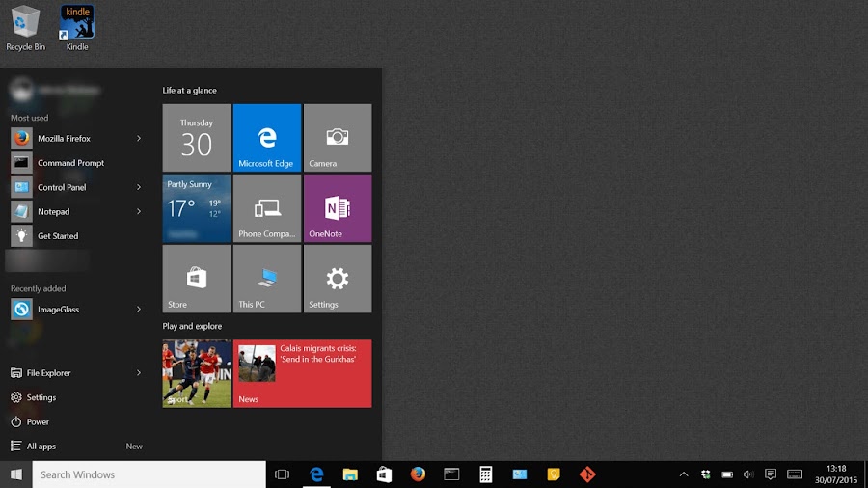Click Dropbox tray icon
Screen dimensions: 868x488
(705, 474)
